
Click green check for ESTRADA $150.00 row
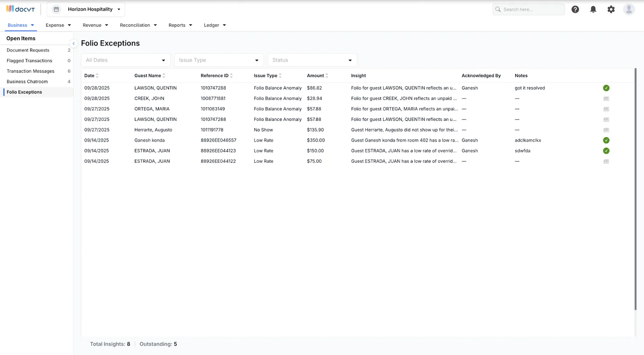[606, 151]
